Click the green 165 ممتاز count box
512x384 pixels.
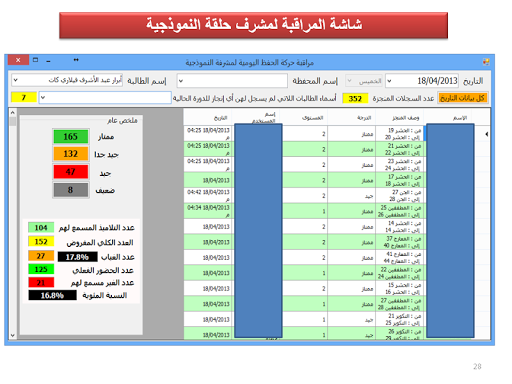pyautogui.click(x=71, y=137)
